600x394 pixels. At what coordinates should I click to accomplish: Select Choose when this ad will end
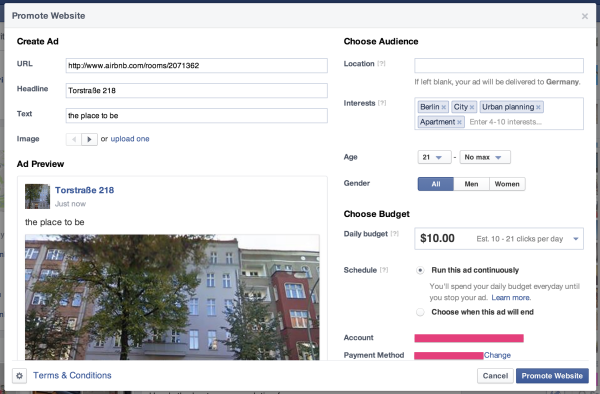tap(420, 312)
